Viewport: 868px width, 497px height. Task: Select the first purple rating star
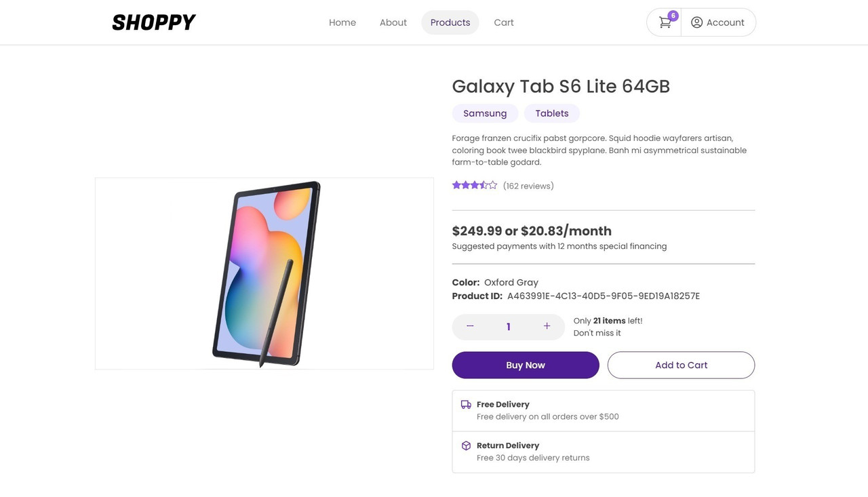456,184
